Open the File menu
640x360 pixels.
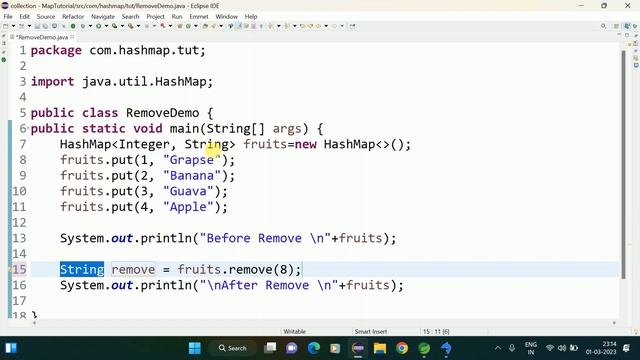tap(8, 17)
